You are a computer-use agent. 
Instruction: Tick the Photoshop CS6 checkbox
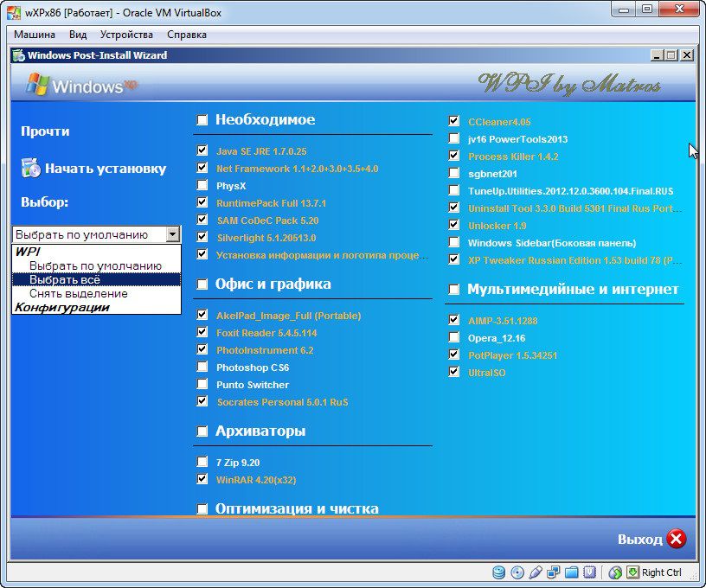tap(202, 367)
